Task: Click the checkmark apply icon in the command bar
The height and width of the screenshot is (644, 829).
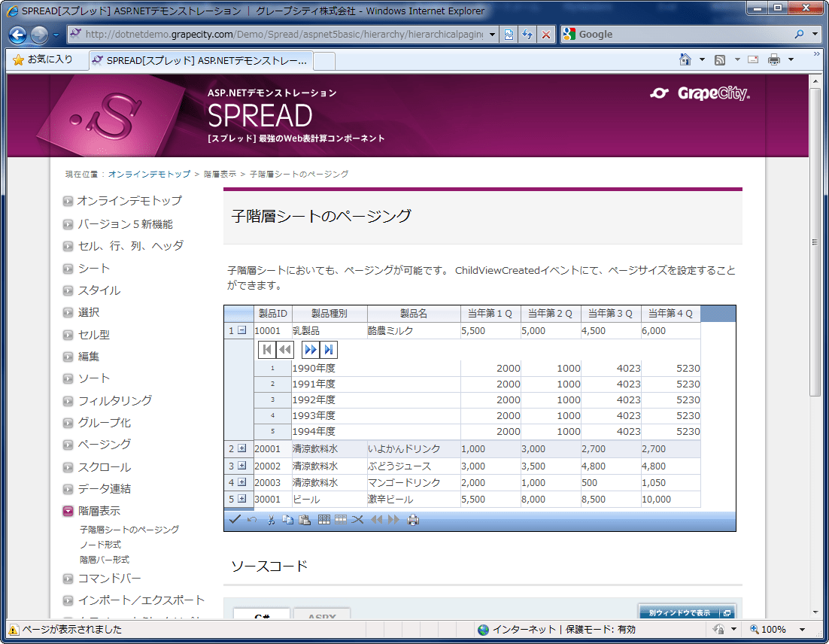Action: (235, 519)
